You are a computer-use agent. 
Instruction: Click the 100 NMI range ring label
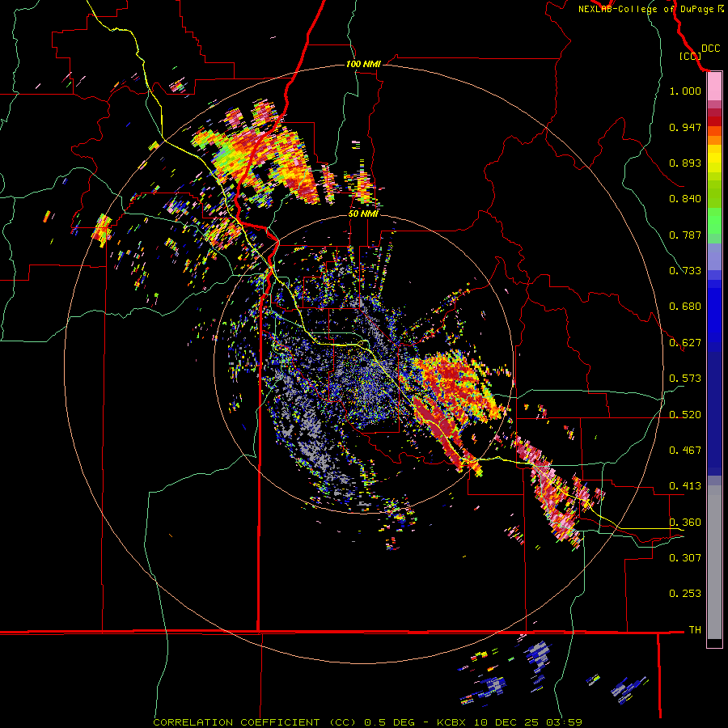[363, 64]
